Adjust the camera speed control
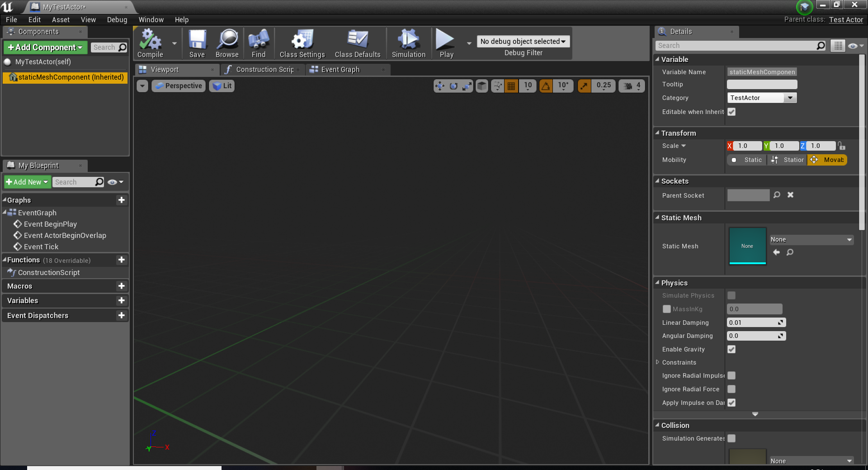 [632, 85]
